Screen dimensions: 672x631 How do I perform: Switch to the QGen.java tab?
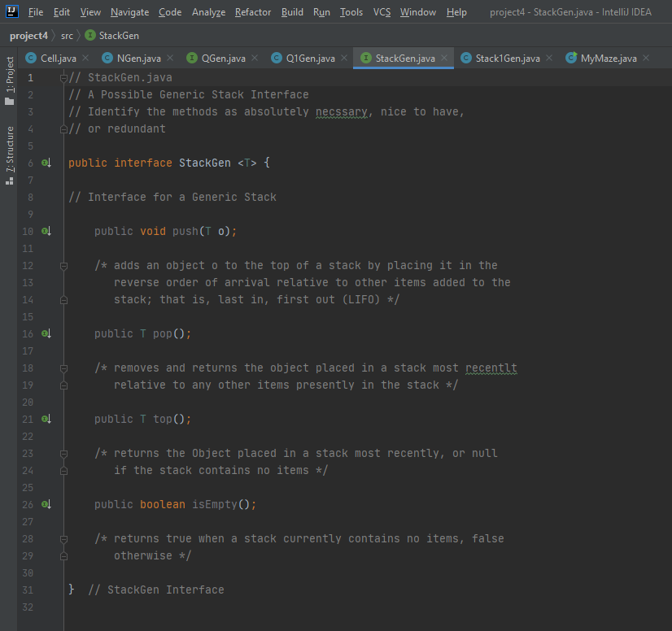click(x=223, y=59)
